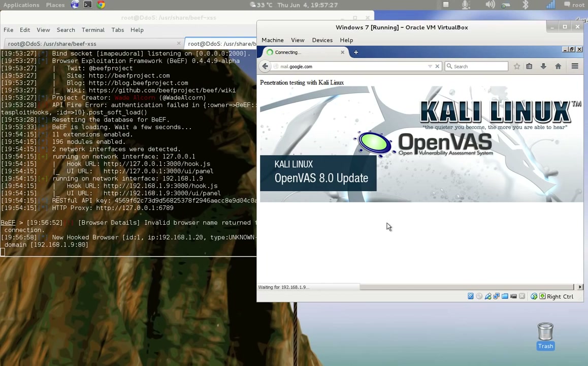Close the first terminal tab

179,43
